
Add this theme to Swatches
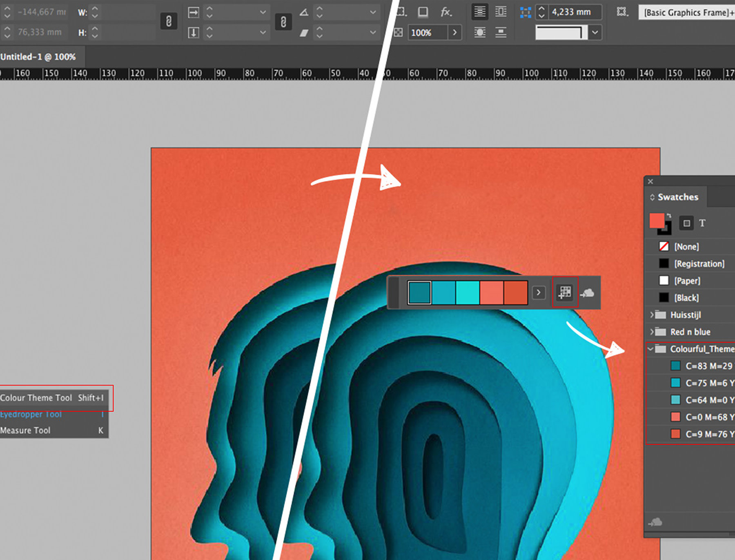(565, 292)
